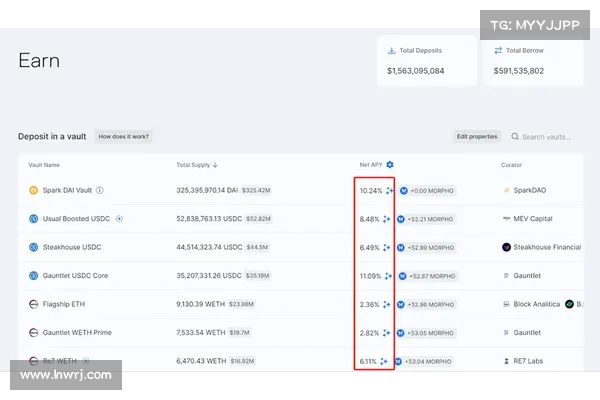The width and height of the screenshot is (600, 400).
Task: Click the sparkle icon next to 8.48% APY
Action: (x=386, y=219)
